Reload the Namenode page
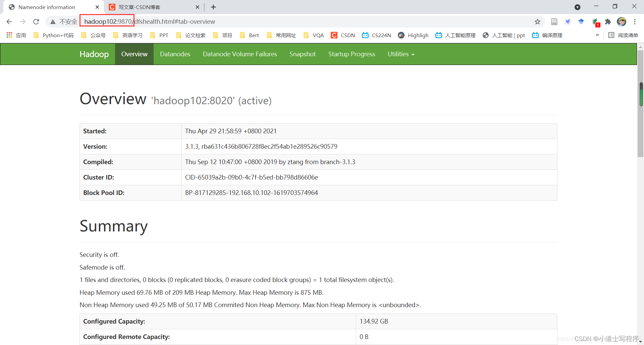Viewport: 644px width, 345px height. 36,22
